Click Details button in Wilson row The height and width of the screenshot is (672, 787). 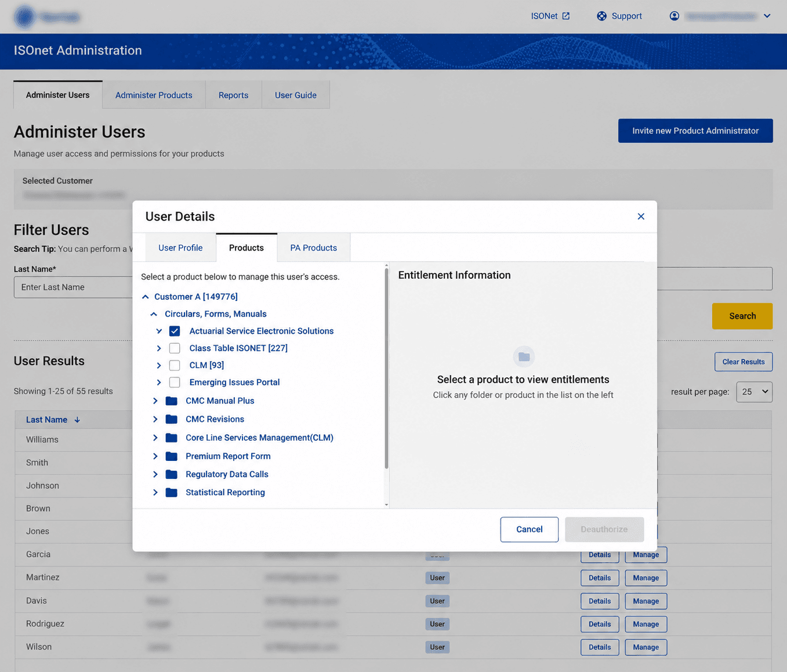[x=600, y=647]
